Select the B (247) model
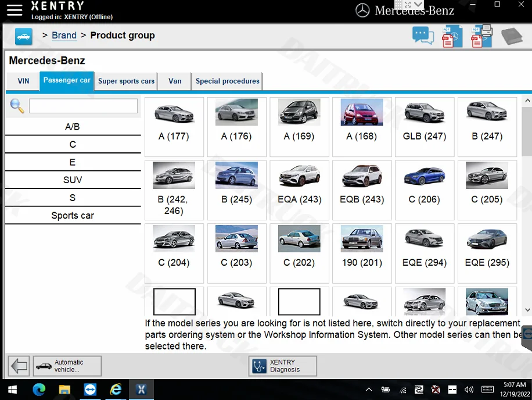532x400 pixels. [487, 127]
